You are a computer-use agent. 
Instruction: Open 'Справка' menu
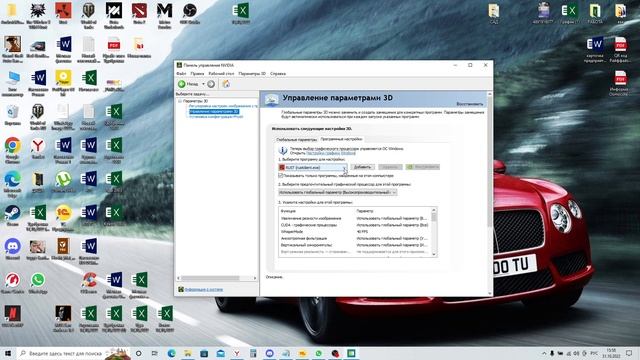[x=278, y=74]
